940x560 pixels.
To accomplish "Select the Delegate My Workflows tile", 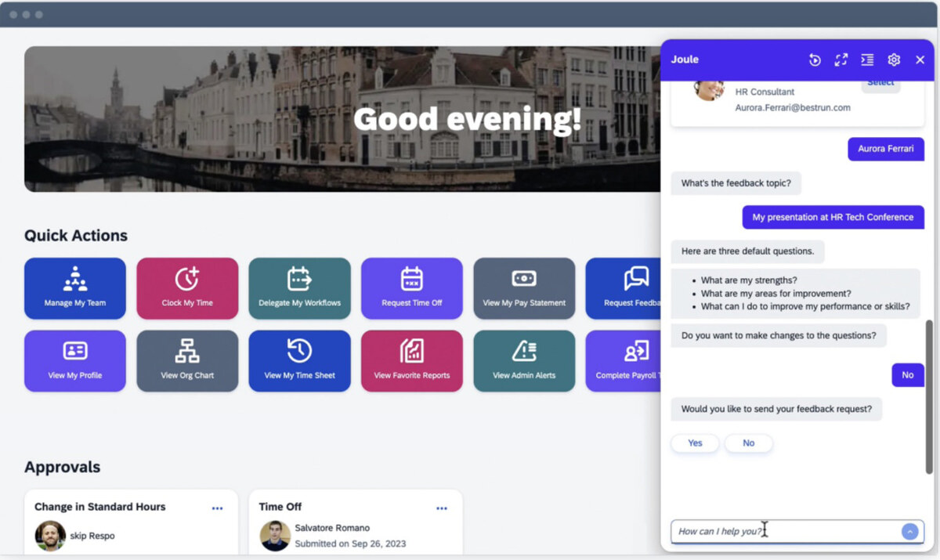I will pos(299,288).
